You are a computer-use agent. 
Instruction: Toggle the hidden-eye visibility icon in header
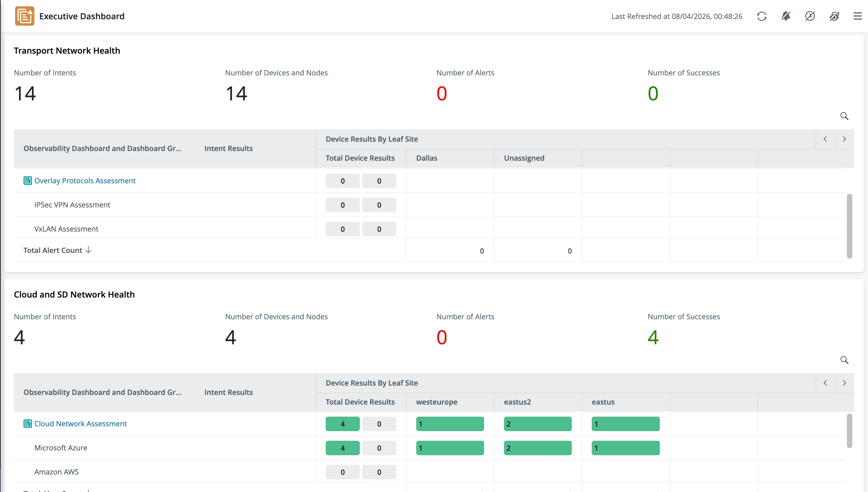click(x=834, y=16)
